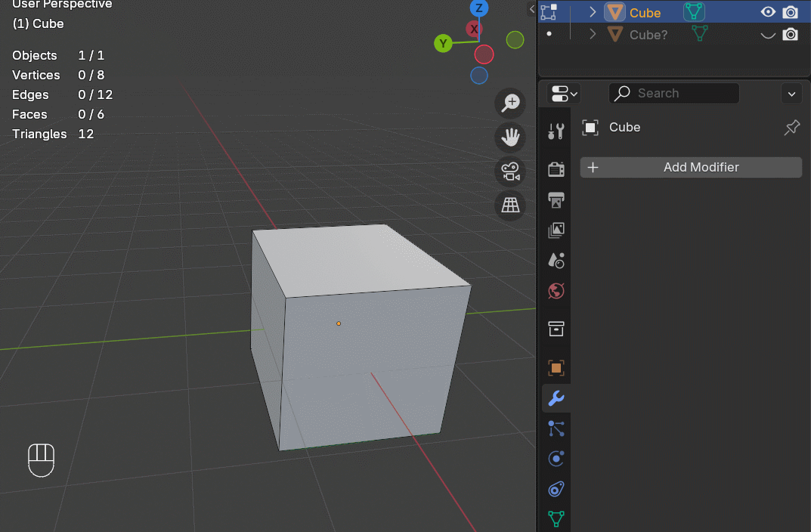
Task: Select the viewport pan hand icon
Action: click(x=509, y=138)
